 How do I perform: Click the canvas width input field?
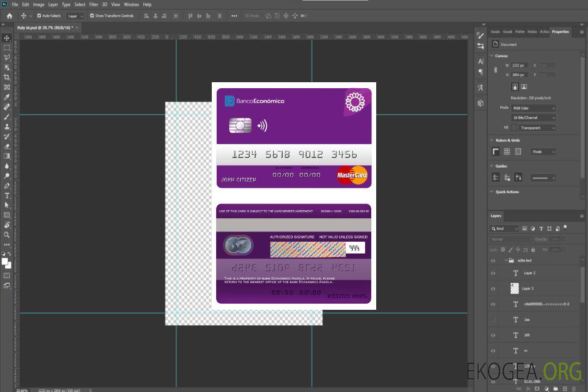[519, 65]
